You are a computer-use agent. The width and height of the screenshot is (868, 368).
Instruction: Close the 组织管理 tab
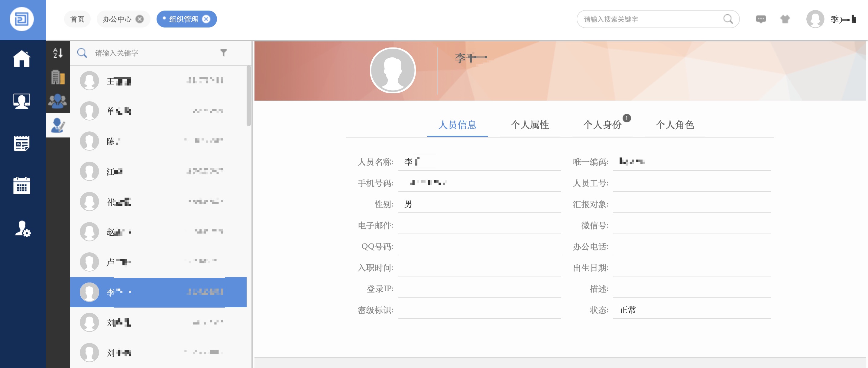click(x=206, y=19)
